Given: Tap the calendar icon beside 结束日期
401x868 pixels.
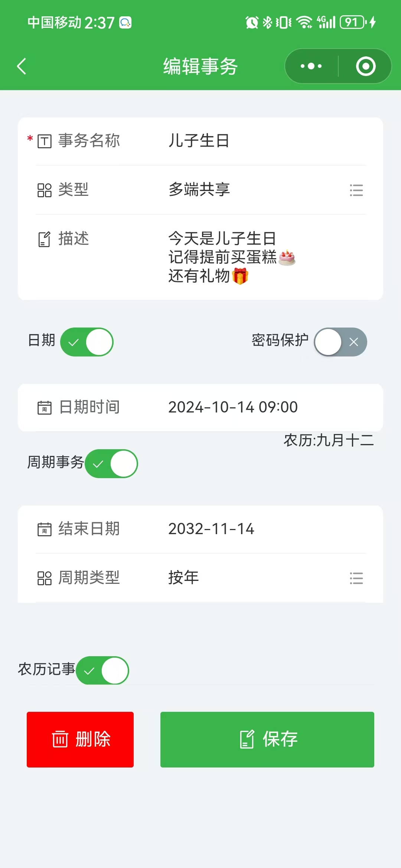Looking at the screenshot, I should [x=45, y=529].
